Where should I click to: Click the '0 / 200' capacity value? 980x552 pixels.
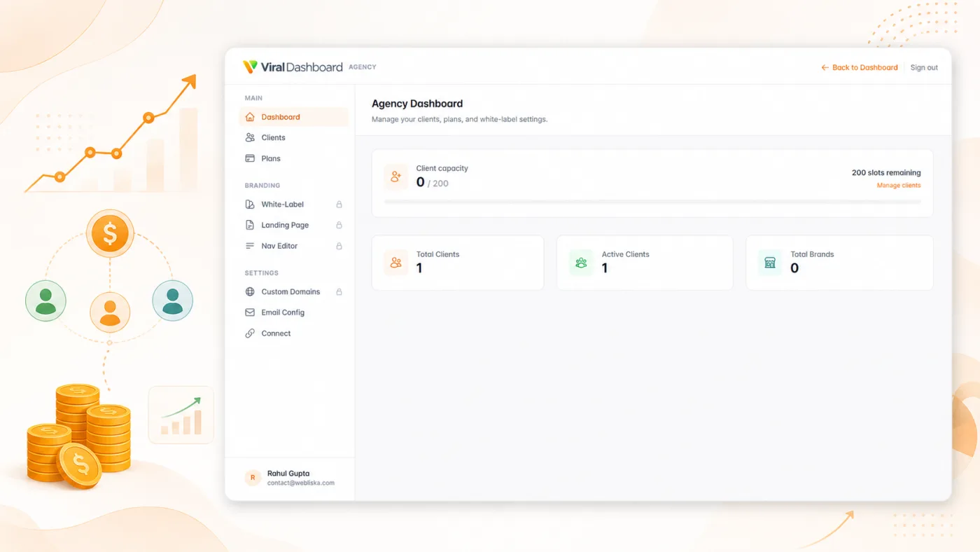433,183
